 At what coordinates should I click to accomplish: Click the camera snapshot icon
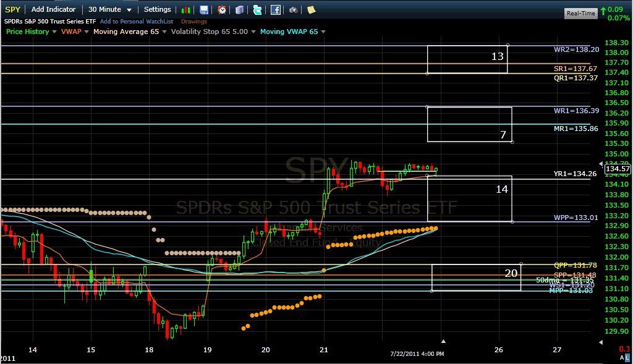[x=294, y=10]
